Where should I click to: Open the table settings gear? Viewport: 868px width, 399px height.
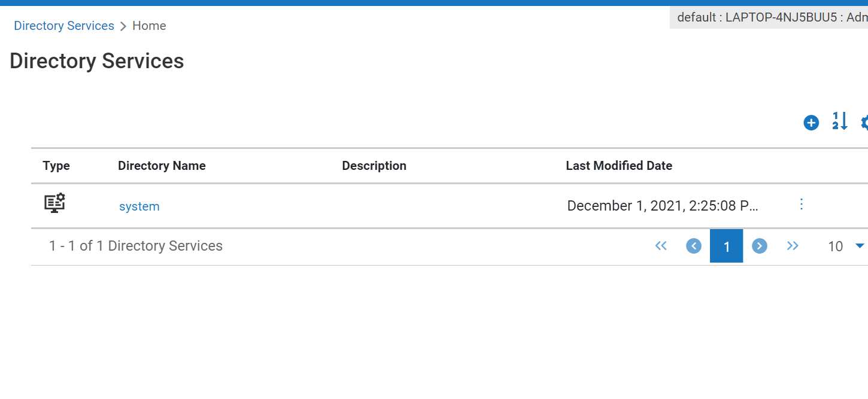(x=864, y=123)
